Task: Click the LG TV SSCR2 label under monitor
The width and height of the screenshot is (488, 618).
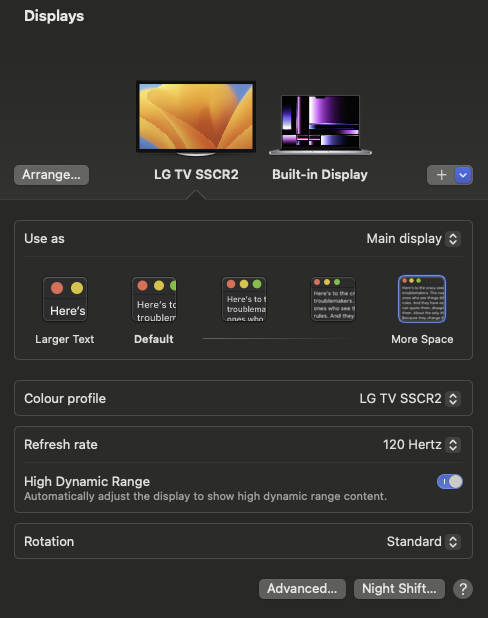Action: (196, 175)
